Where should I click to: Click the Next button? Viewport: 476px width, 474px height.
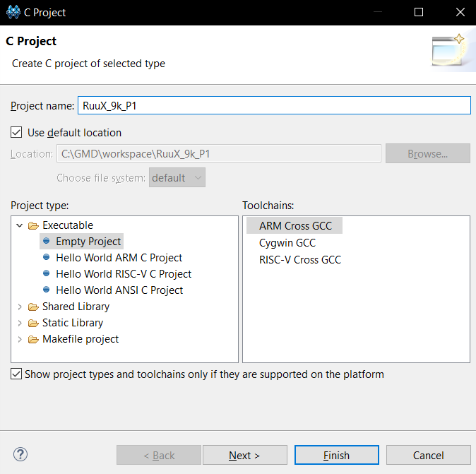tap(244, 455)
